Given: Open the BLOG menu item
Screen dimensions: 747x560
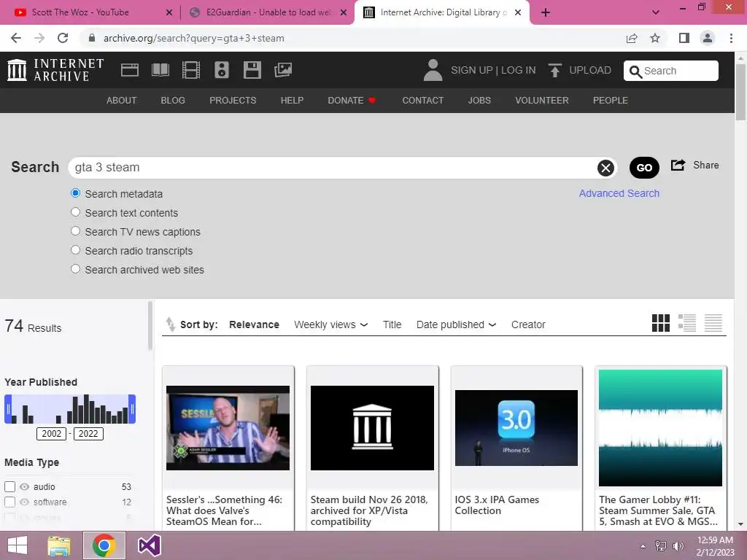Looking at the screenshot, I should pyautogui.click(x=173, y=101).
